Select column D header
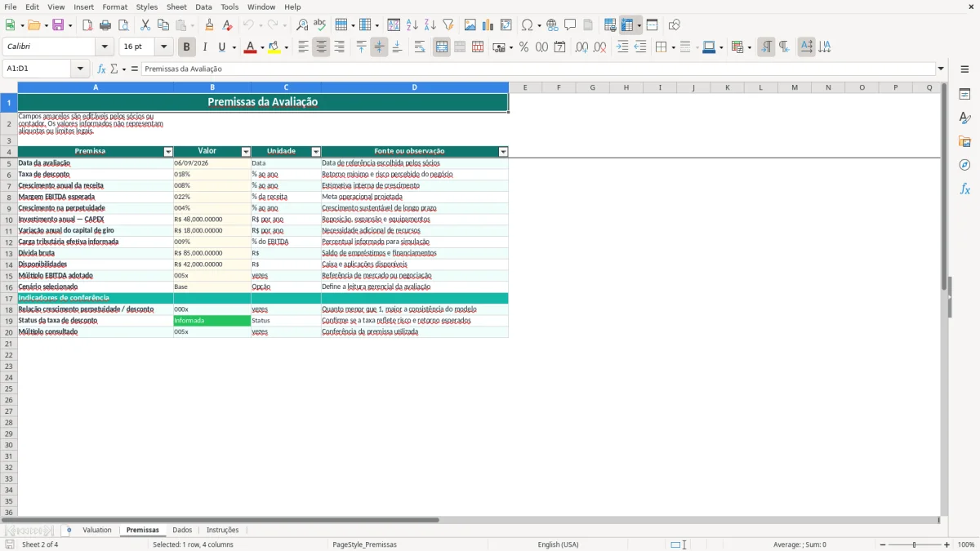Screen dimensions: 980x551 (415, 87)
